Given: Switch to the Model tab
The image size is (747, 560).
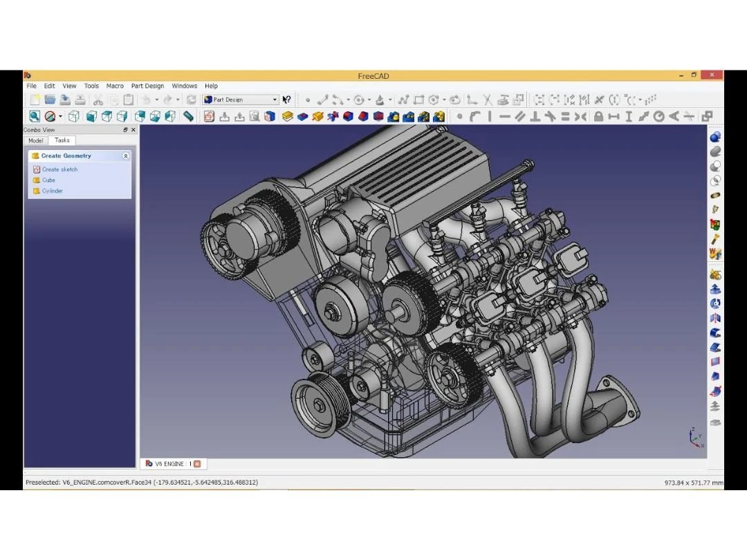Looking at the screenshot, I should pos(35,140).
